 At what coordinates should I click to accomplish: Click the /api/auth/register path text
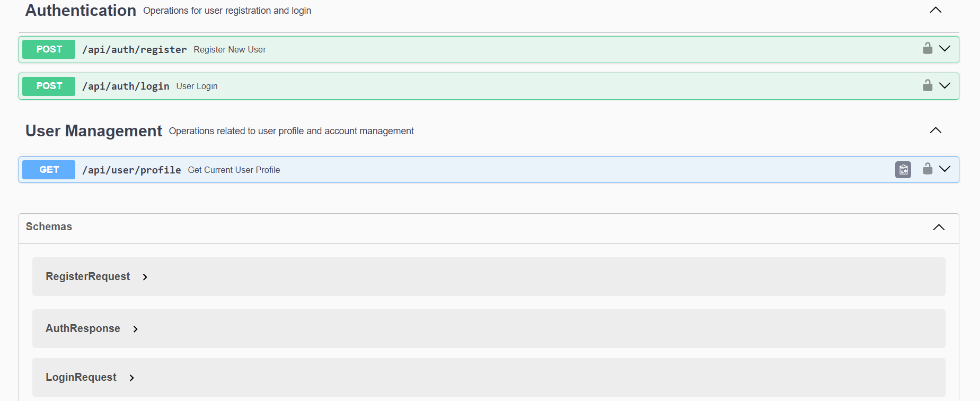(135, 50)
